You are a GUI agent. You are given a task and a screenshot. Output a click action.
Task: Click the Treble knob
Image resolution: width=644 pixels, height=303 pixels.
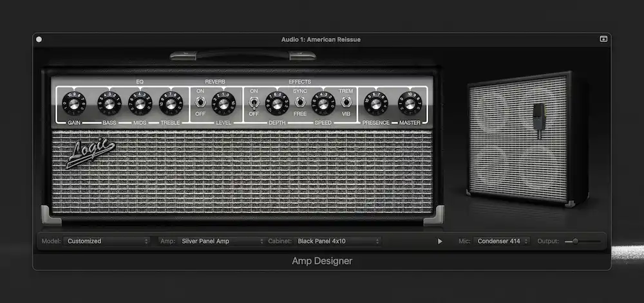171,104
